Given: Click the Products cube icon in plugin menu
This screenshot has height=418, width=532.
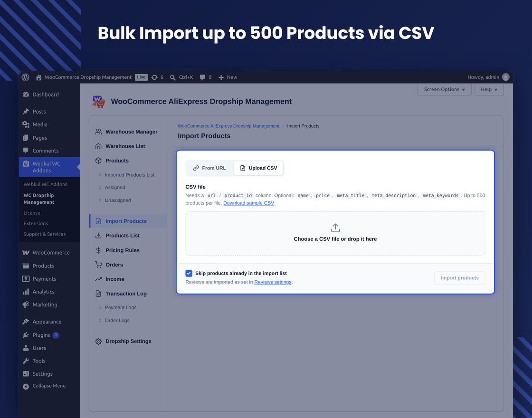Looking at the screenshot, I should pyautogui.click(x=98, y=161).
